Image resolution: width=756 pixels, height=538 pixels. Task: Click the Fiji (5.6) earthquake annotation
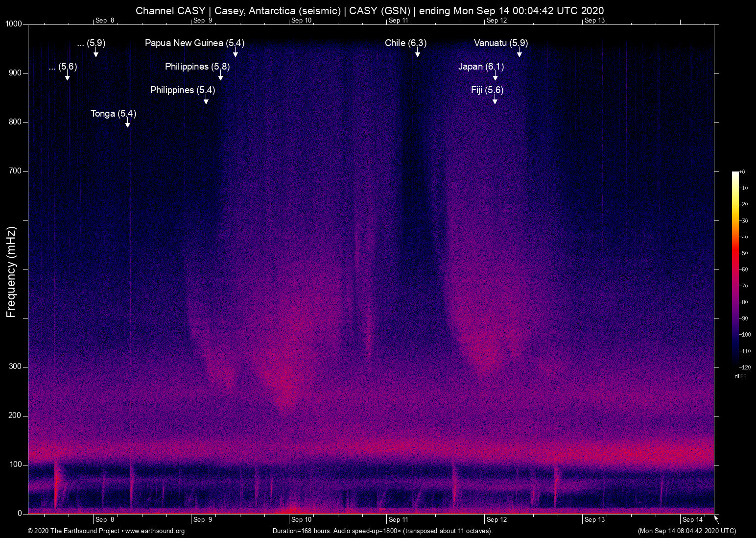pos(487,90)
